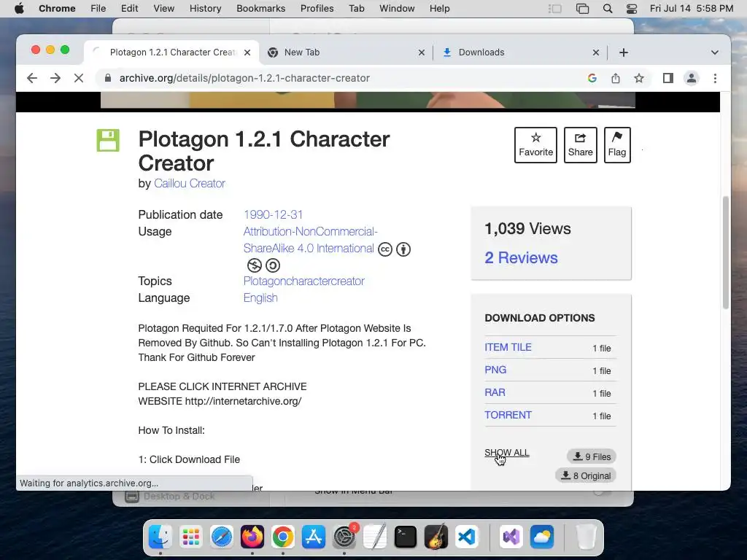Open Terminal from the Dock
This screenshot has width=747, height=560.
tap(406, 537)
